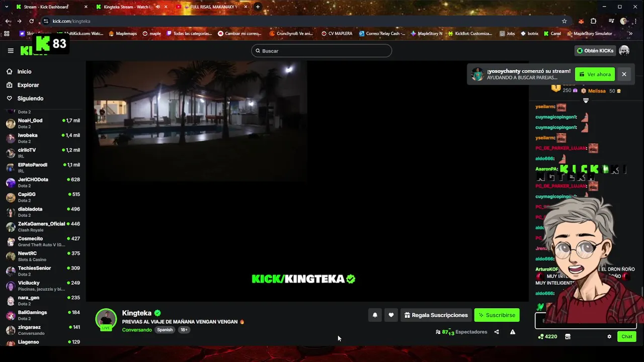Mute the Kingteka Stream tab audio

[x=158, y=7]
